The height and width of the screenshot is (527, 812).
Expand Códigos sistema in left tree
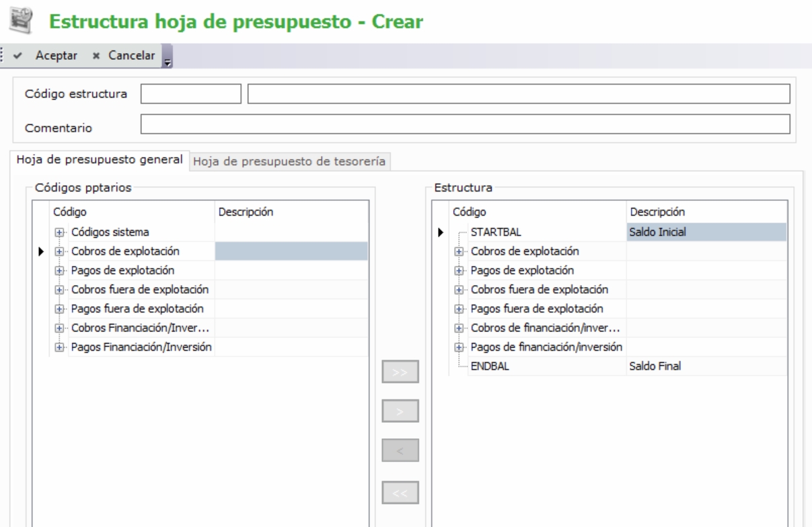pyautogui.click(x=59, y=232)
